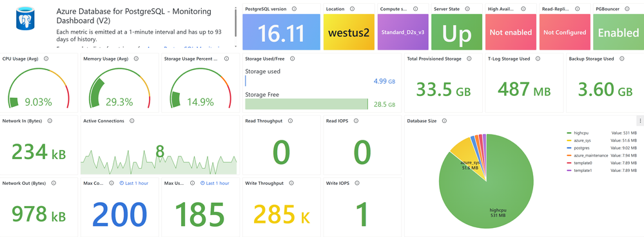This screenshot has height=237, width=644.
Task: Click the Read IOPS info icon
Action: [x=356, y=121]
